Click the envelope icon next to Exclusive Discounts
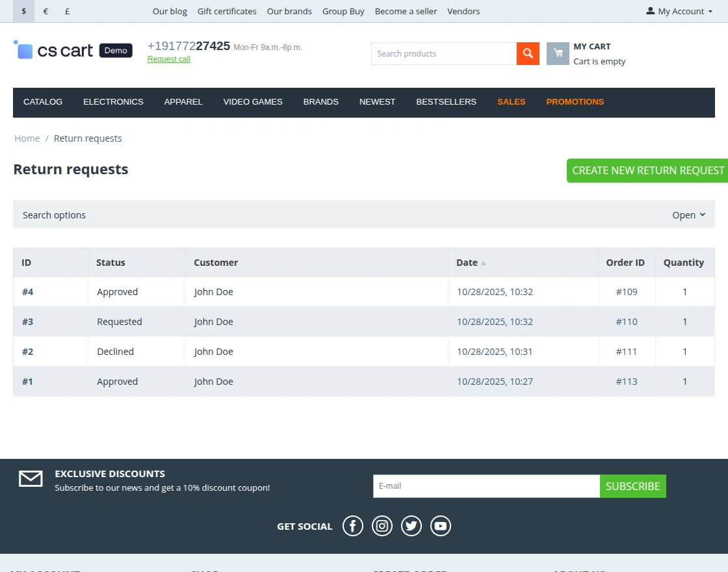The width and height of the screenshot is (728, 572). [x=31, y=478]
